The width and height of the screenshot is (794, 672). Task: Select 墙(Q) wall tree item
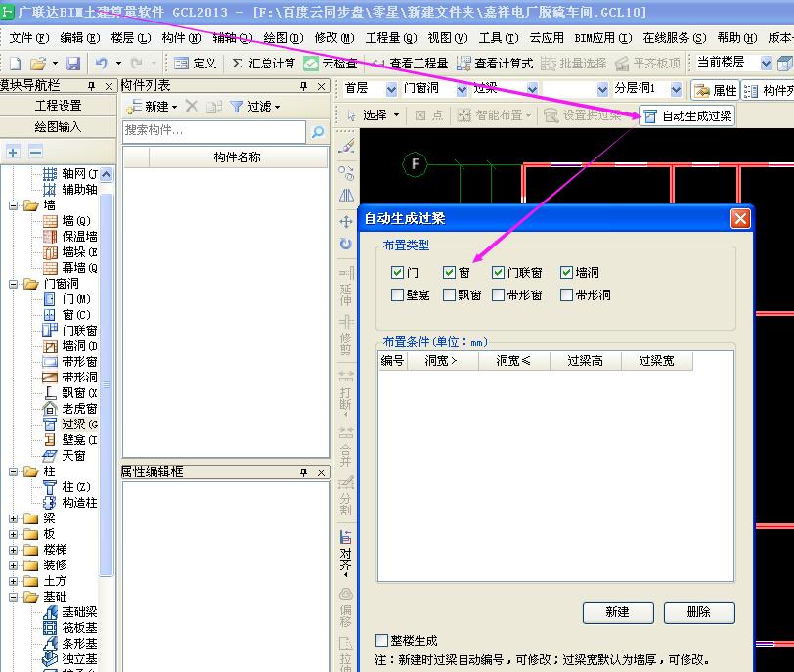click(67, 221)
